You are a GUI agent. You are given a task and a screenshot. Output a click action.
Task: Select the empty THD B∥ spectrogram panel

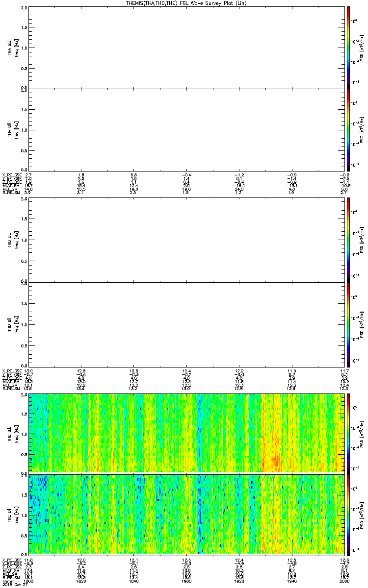point(186,324)
